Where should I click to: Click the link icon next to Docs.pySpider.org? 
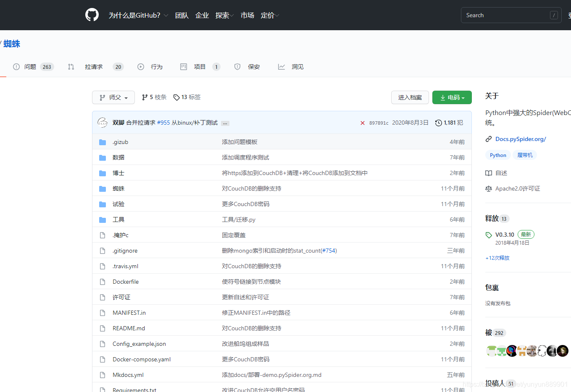(489, 139)
